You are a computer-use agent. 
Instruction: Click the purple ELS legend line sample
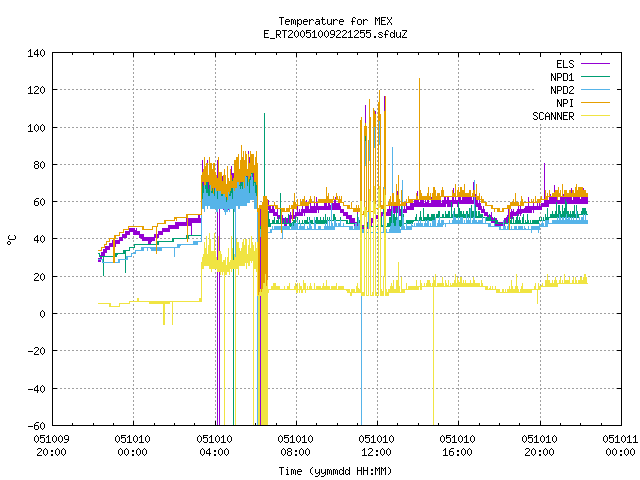point(595,64)
